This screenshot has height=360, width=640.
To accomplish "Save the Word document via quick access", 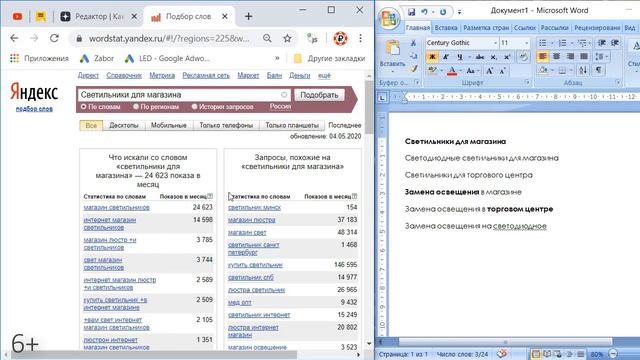I will [x=411, y=12].
